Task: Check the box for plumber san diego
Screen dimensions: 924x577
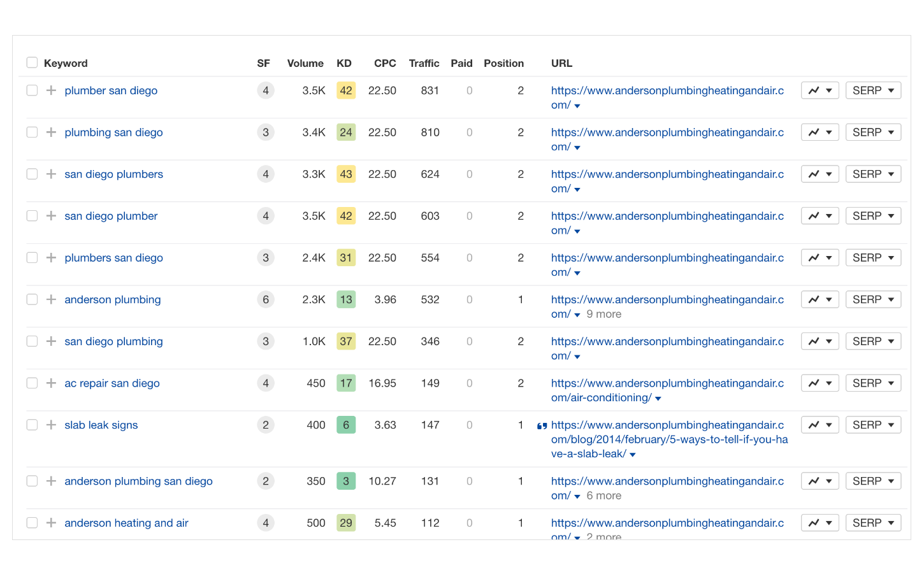Action: tap(32, 90)
